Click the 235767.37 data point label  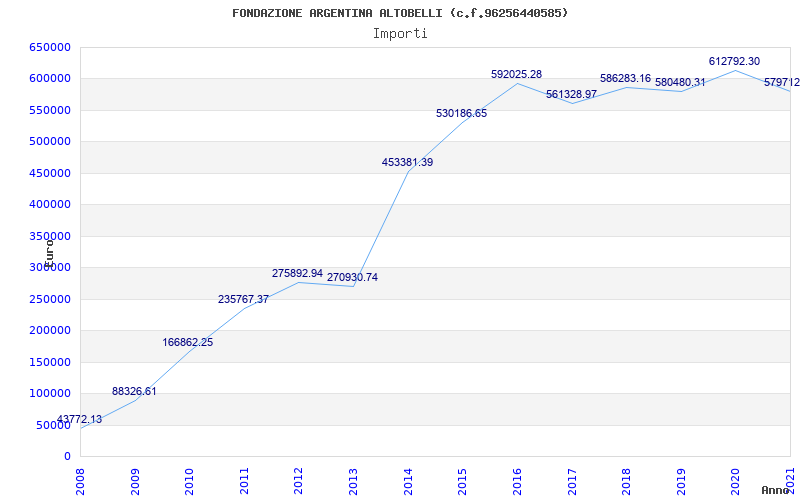coord(243,299)
